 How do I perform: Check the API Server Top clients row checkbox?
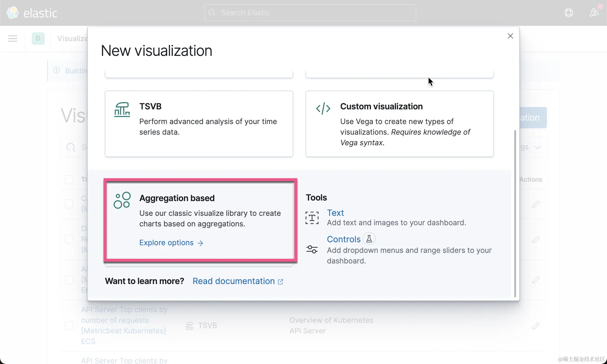pos(69,325)
